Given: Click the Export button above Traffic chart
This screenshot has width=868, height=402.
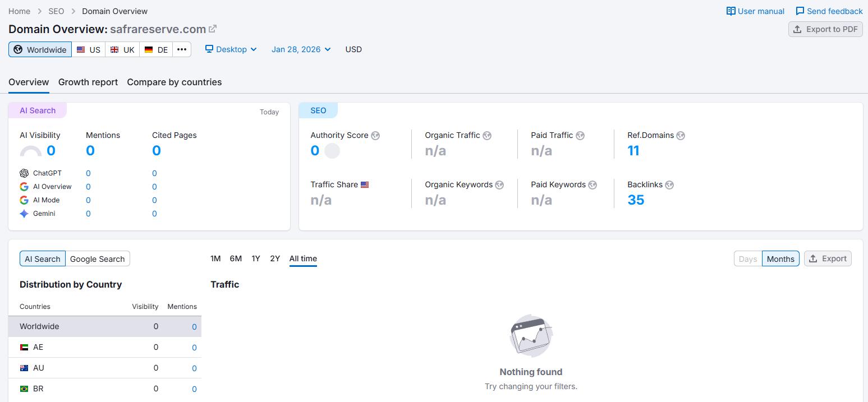Looking at the screenshot, I should coord(828,258).
